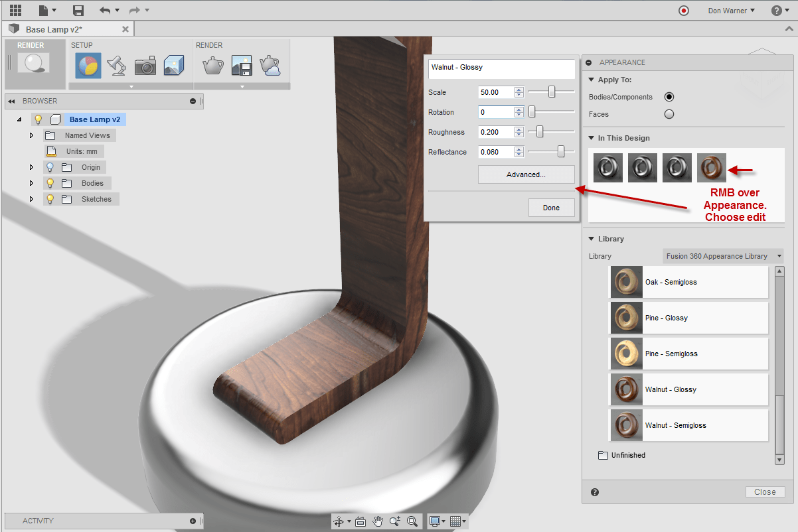Viewport: 798px width, 532px height.
Task: Open the Display Settings dropdown at bottom
Action: (x=437, y=521)
